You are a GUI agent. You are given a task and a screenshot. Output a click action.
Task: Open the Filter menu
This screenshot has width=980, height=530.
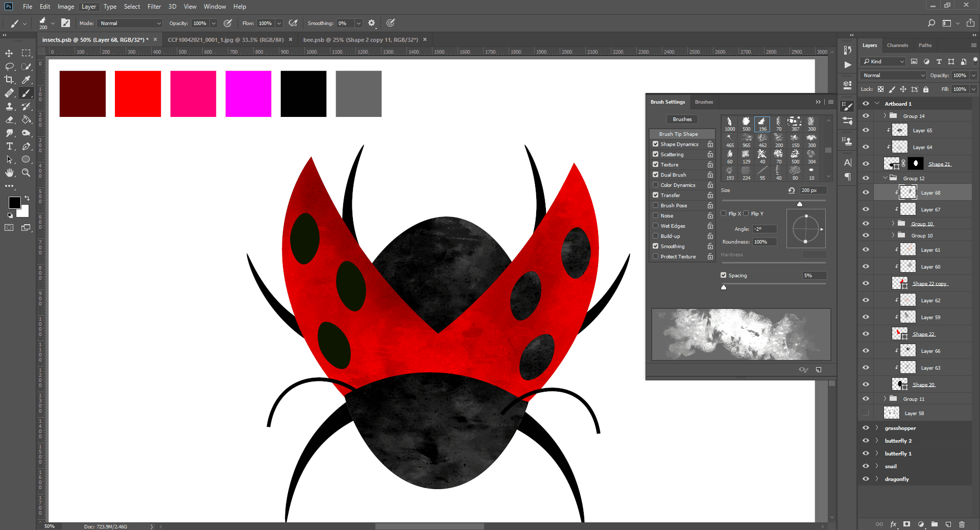(154, 7)
